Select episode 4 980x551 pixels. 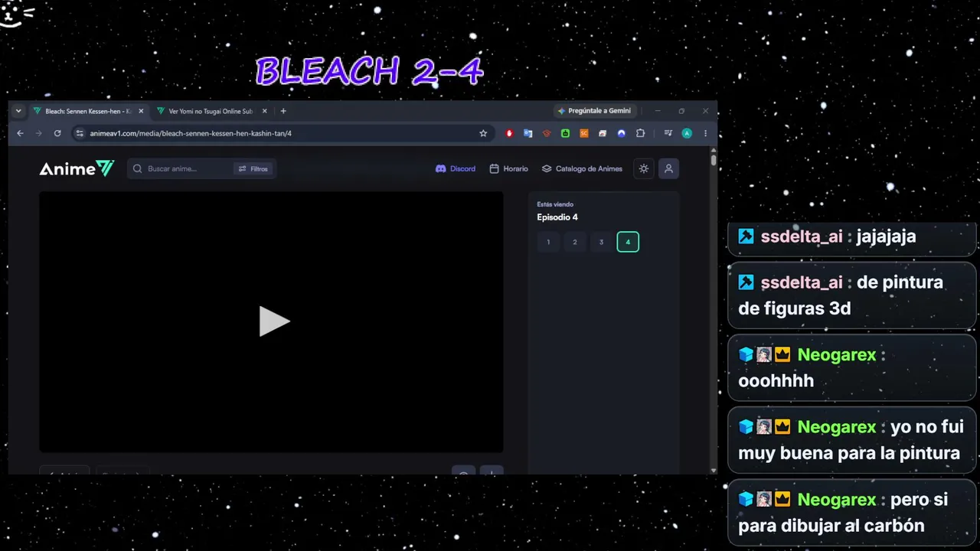[x=628, y=243]
